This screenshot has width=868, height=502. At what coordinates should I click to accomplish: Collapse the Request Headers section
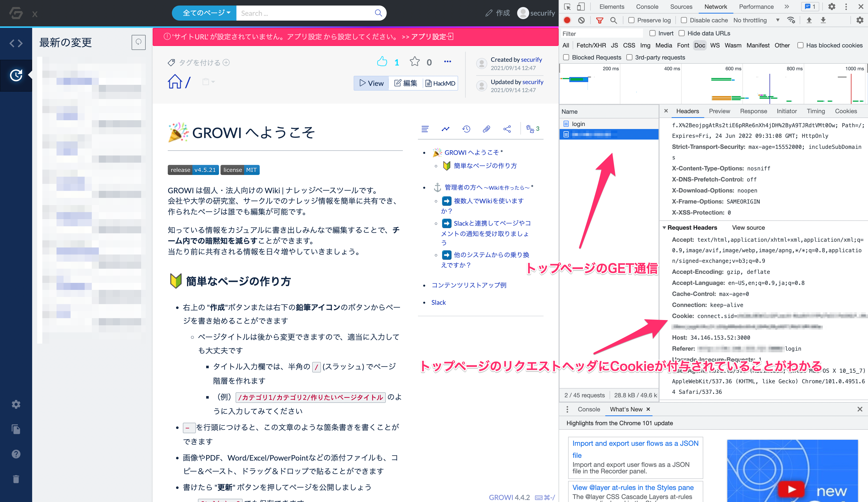[x=664, y=228]
